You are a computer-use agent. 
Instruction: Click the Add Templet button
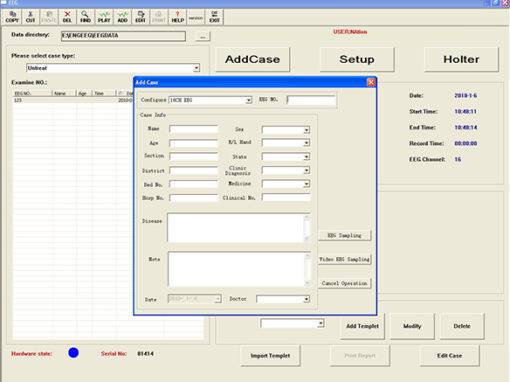click(362, 326)
